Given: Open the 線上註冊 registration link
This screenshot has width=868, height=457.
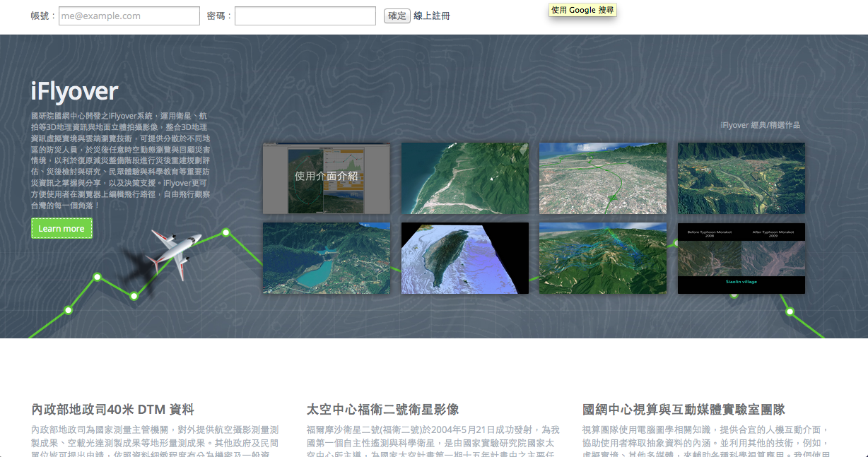Looking at the screenshot, I should (x=432, y=16).
